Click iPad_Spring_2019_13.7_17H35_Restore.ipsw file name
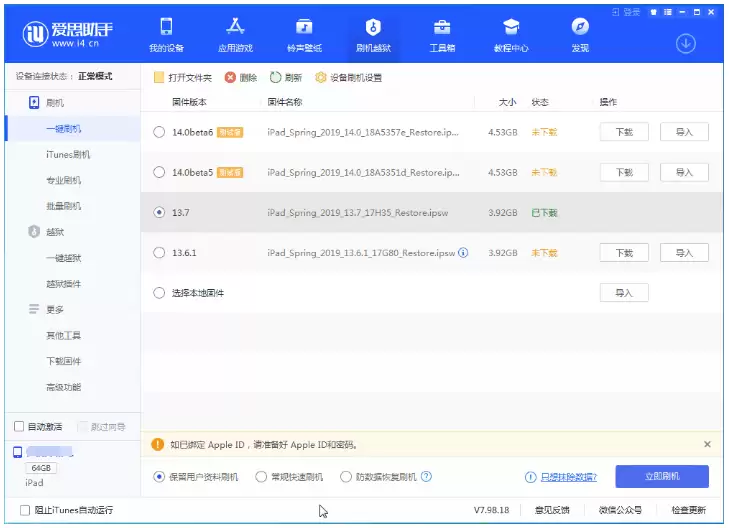This screenshot has width=729, height=528. pos(358,213)
